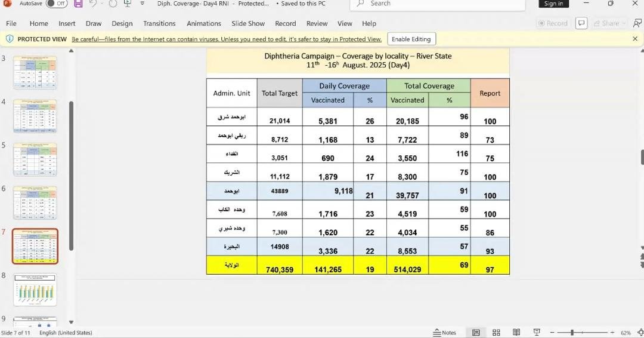644x338 pixels.
Task: Start Slide Show from status bar
Action: (x=537, y=333)
